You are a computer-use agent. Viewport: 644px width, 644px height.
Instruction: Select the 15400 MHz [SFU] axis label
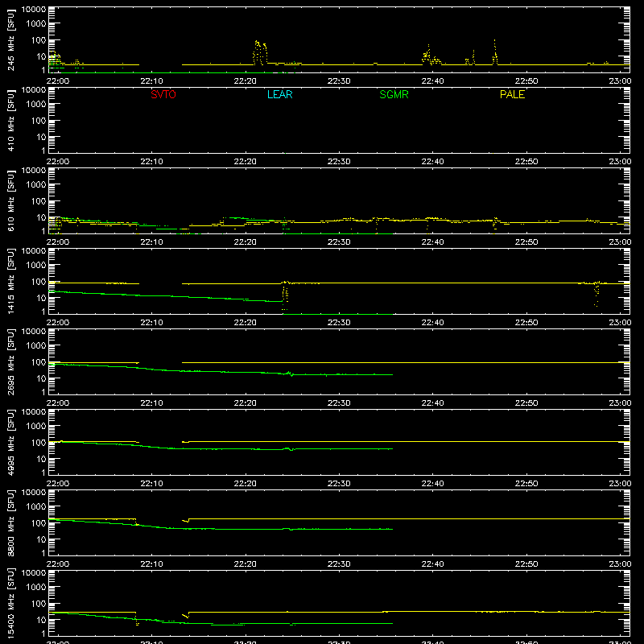pyautogui.click(x=10, y=603)
